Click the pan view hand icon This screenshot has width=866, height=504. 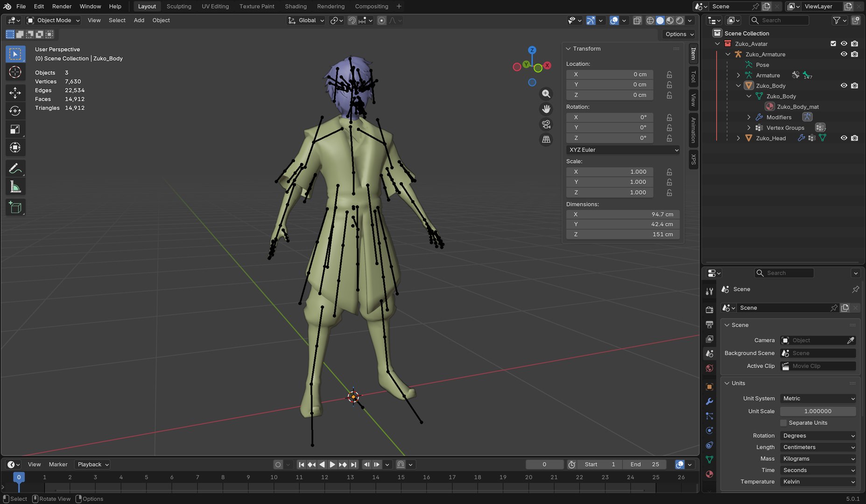pos(546,109)
